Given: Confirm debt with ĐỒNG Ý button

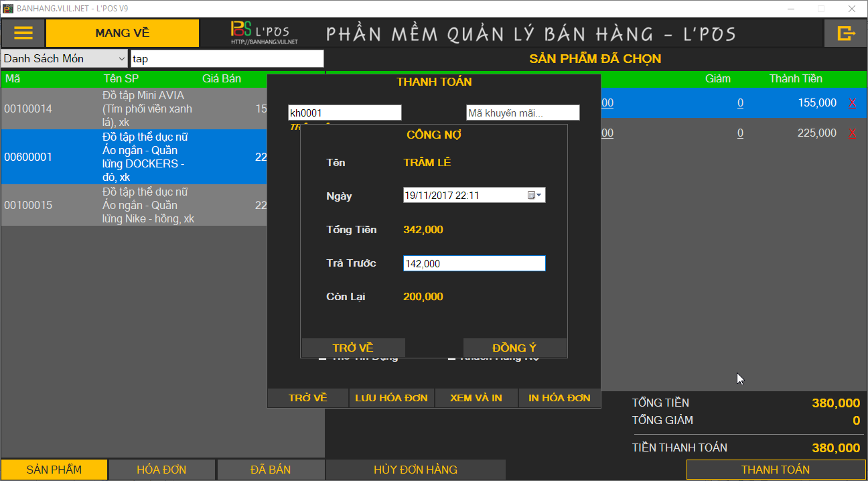Looking at the screenshot, I should pos(514,348).
